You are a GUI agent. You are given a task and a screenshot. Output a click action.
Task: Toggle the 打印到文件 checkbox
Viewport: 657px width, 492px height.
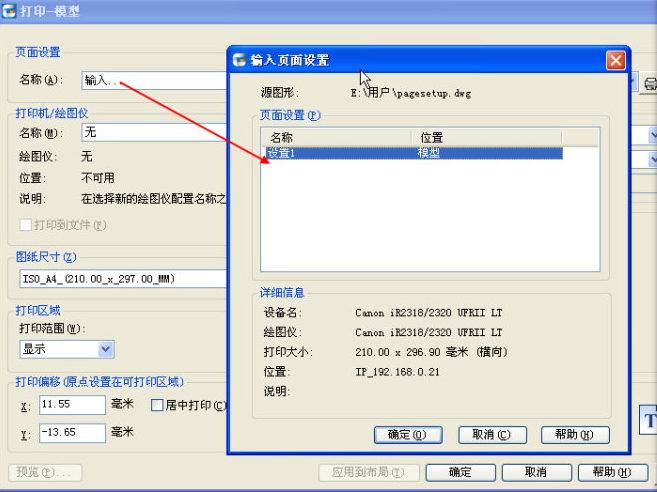pyautogui.click(x=26, y=225)
